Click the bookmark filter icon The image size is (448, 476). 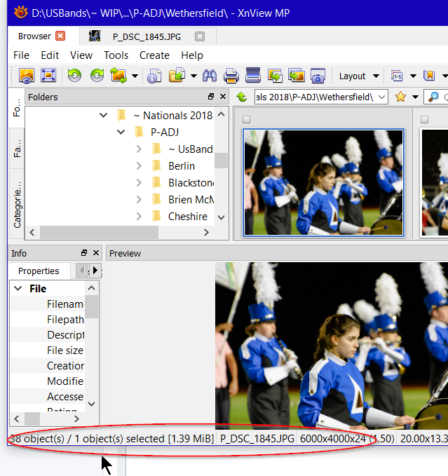pyautogui.click(x=429, y=76)
